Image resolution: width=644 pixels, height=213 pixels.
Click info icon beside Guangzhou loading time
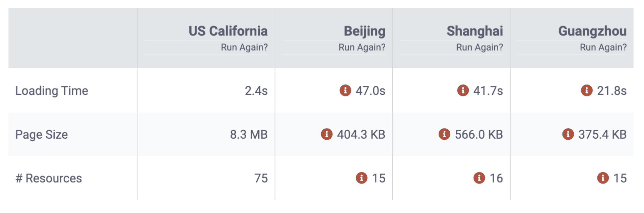pyautogui.click(x=586, y=90)
